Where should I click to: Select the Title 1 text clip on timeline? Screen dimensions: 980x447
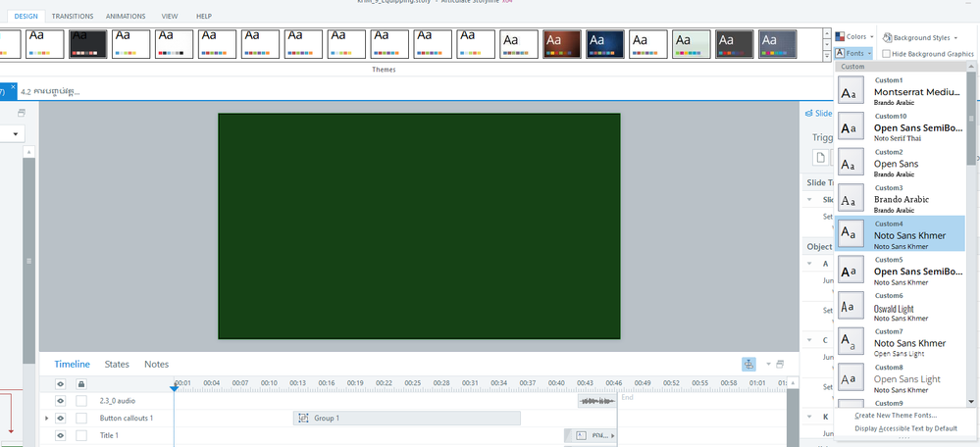(591, 435)
